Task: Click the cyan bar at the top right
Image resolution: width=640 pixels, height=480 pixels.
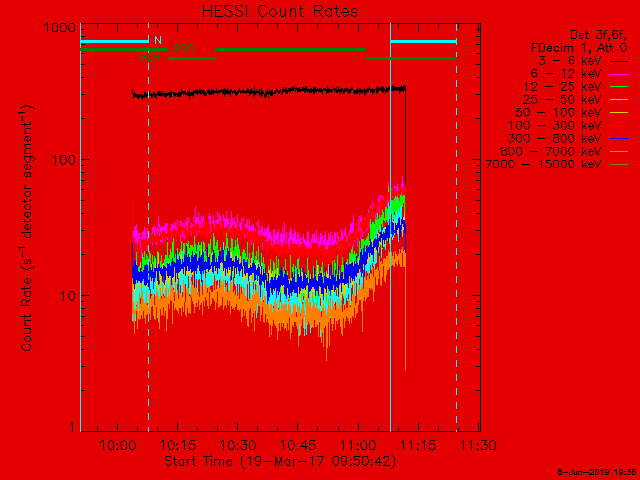Action: click(423, 42)
